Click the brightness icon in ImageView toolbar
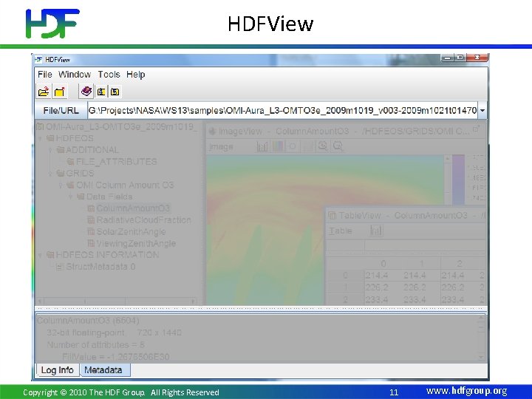The width and height of the screenshot is (532, 399). point(293,146)
